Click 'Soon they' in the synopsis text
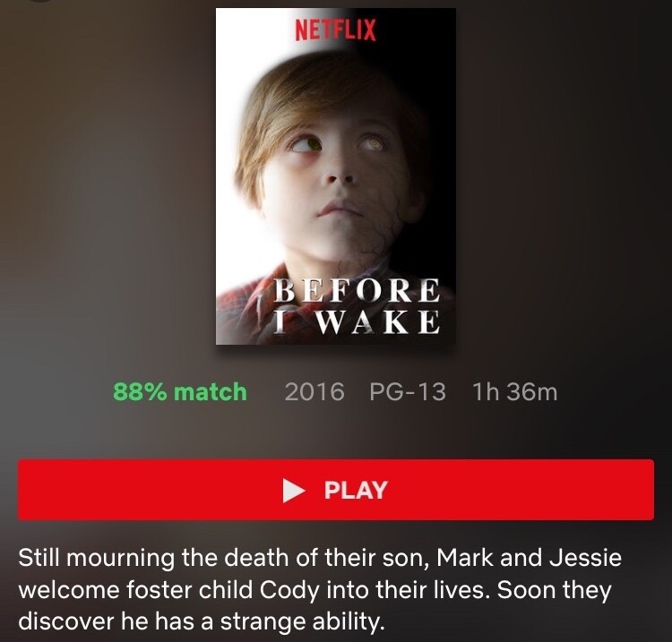The width and height of the screenshot is (672, 642). (554, 591)
